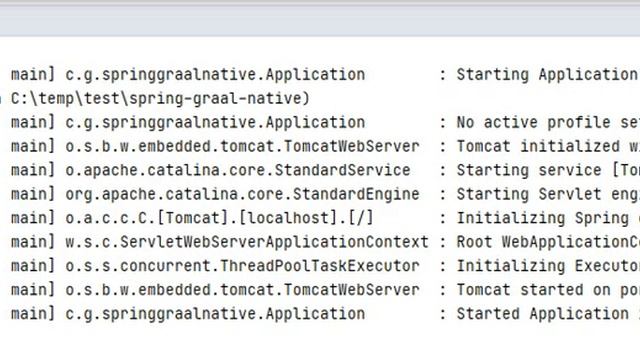
Task: Click the path 'C:\temp\test\spring-graal-native)'
Action: (160, 99)
